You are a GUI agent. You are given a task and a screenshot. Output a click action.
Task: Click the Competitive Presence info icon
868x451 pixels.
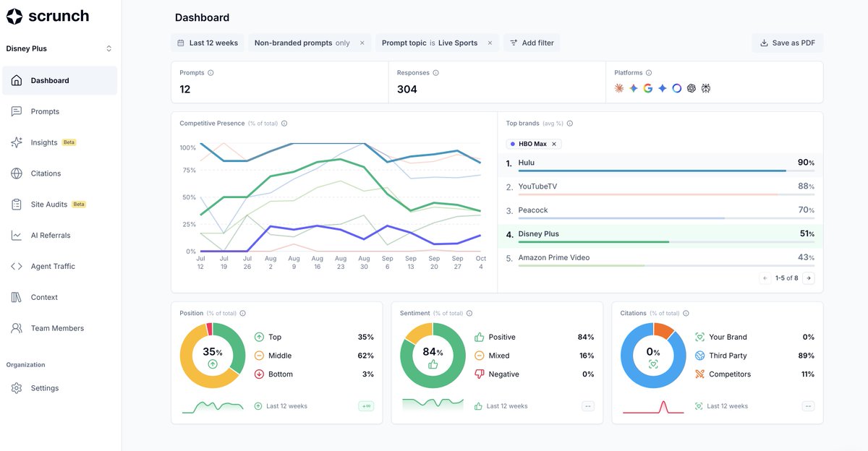point(284,124)
